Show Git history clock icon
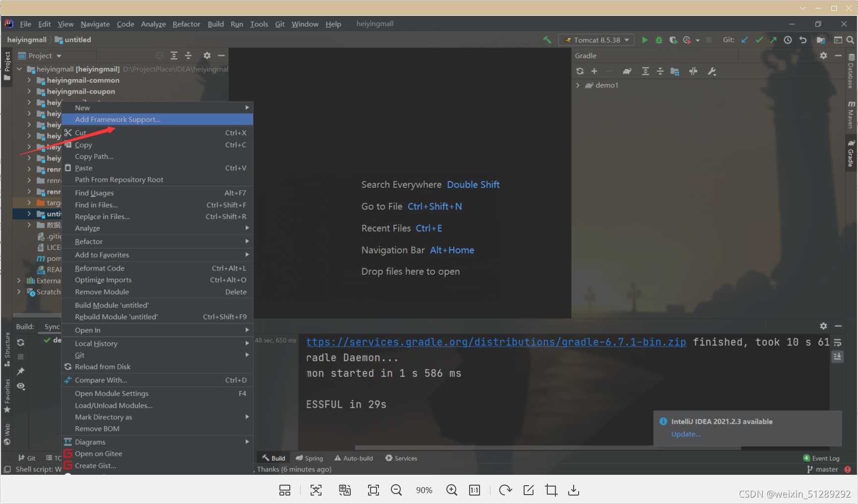The height and width of the screenshot is (504, 858). pos(788,40)
